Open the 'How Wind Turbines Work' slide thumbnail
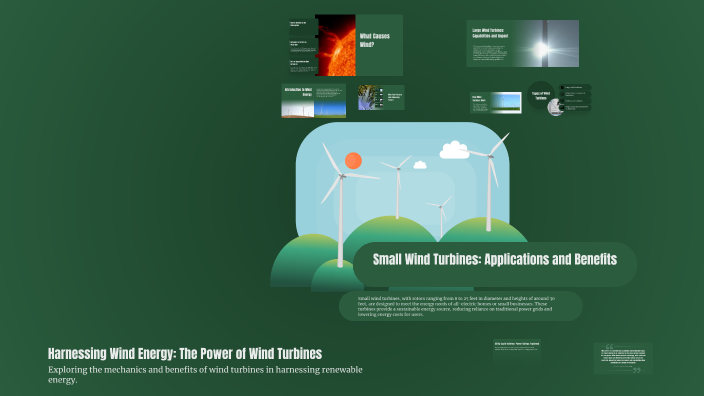Viewport: 704px width, 396px height. tap(496, 103)
